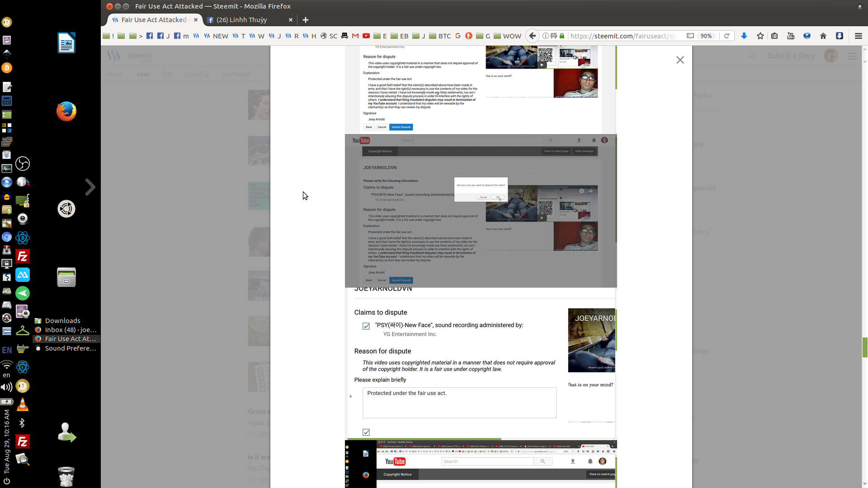Show site information icon in address bar
The width and height of the screenshot is (868, 488).
coord(545,36)
